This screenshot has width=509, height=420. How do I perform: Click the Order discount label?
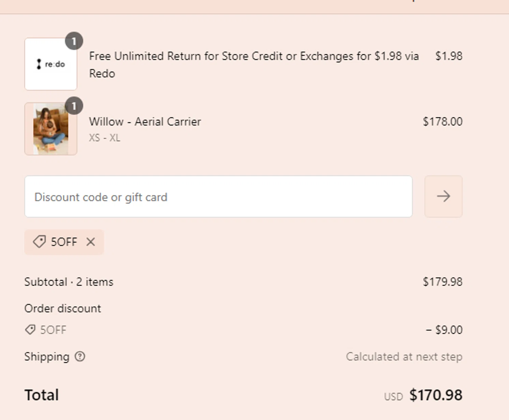(63, 308)
